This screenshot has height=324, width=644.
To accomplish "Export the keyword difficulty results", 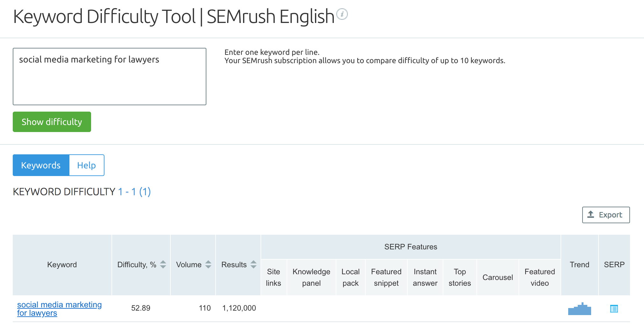I will click(606, 215).
